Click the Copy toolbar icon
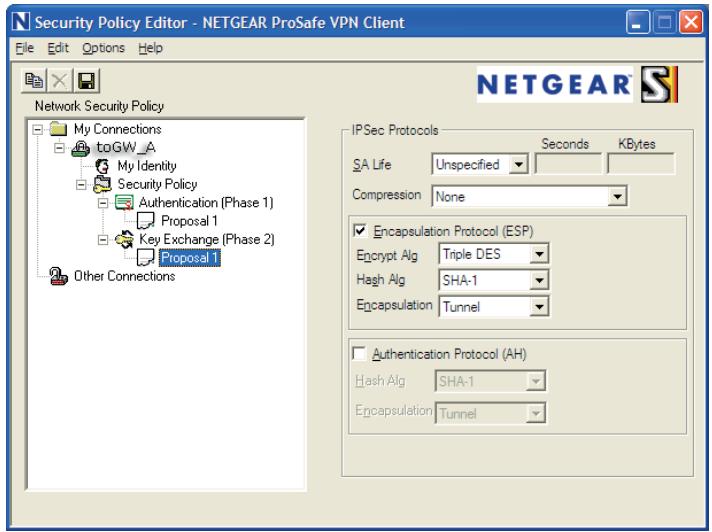This screenshot has height=532, width=712. [x=34, y=81]
